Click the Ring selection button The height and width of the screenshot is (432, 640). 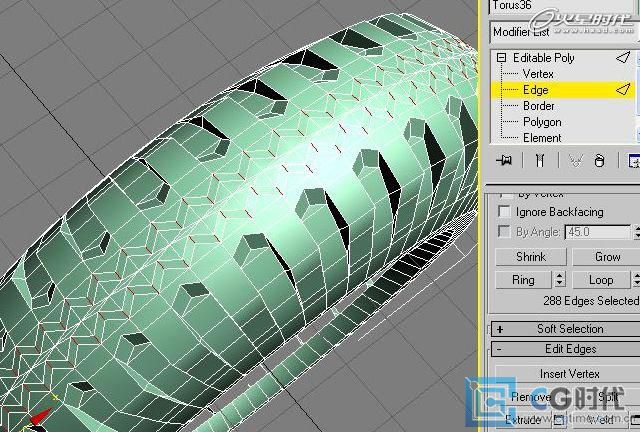tap(523, 280)
